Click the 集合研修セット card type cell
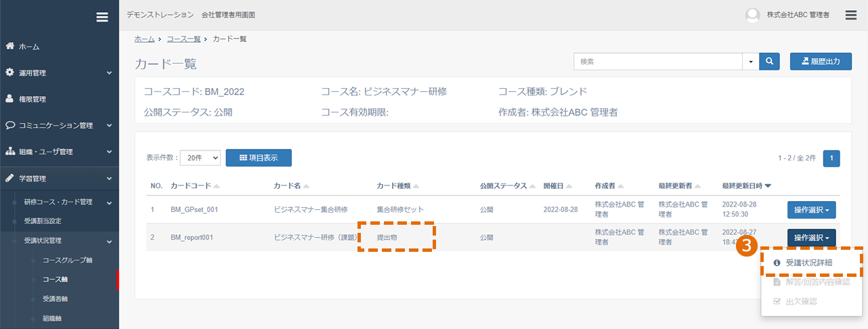 click(400, 209)
